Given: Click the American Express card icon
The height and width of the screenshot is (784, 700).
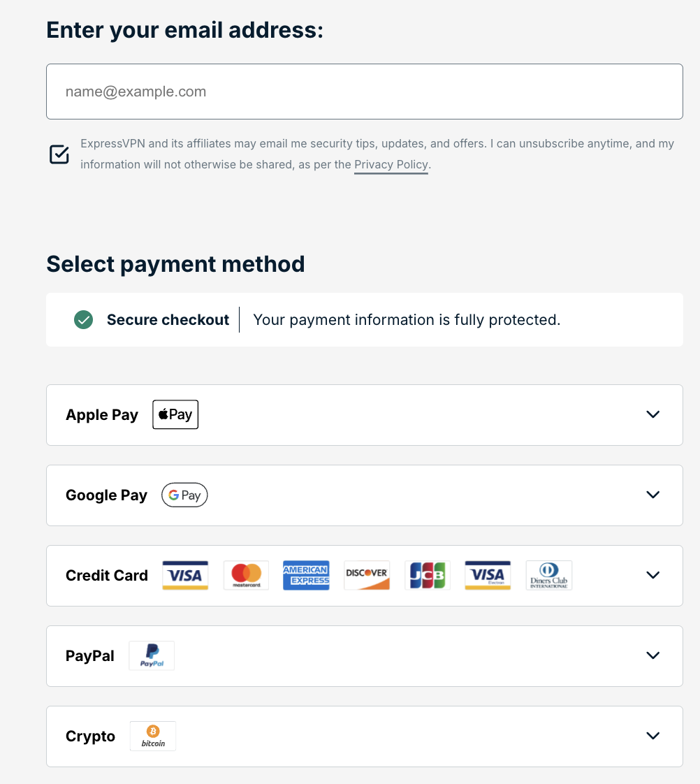Looking at the screenshot, I should pyautogui.click(x=306, y=575).
